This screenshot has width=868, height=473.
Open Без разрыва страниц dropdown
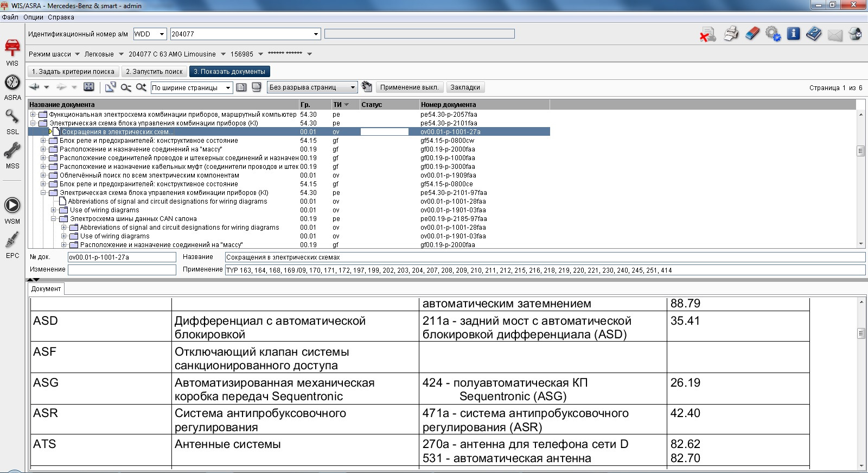tap(353, 87)
